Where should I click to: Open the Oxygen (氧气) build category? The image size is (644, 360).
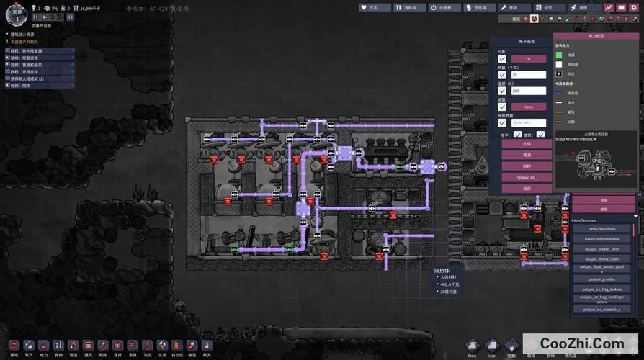coord(29,346)
